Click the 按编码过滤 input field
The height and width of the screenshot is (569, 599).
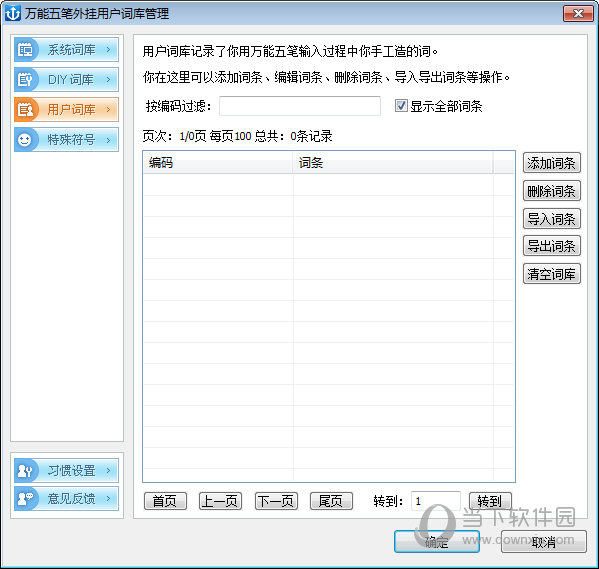click(x=300, y=106)
